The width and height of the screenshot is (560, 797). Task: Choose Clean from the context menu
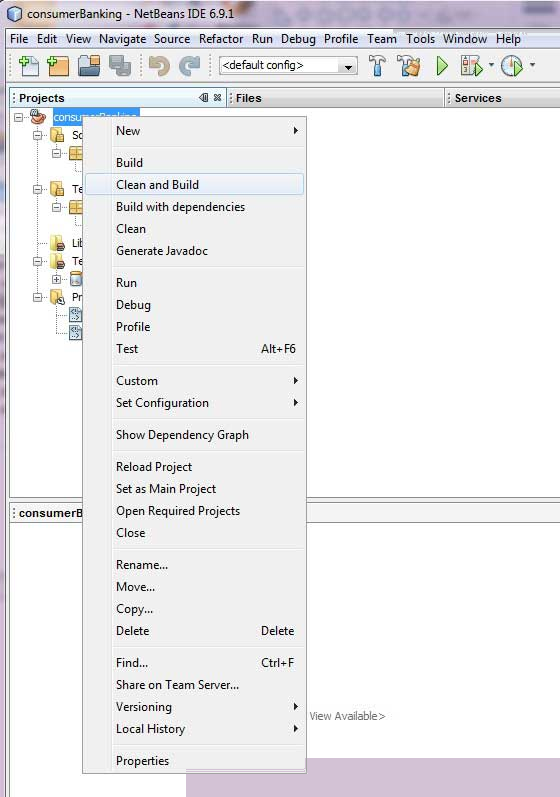pyautogui.click(x=195, y=229)
